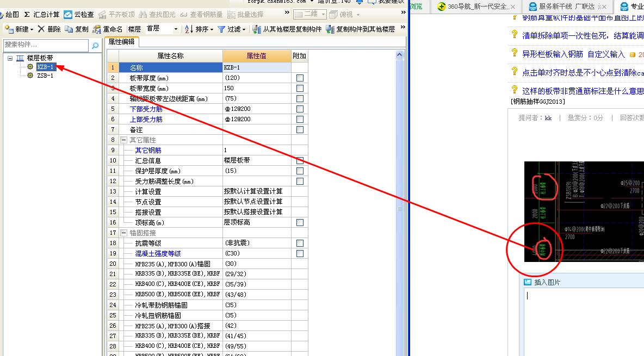Click the asker name kk link

[x=548, y=118]
